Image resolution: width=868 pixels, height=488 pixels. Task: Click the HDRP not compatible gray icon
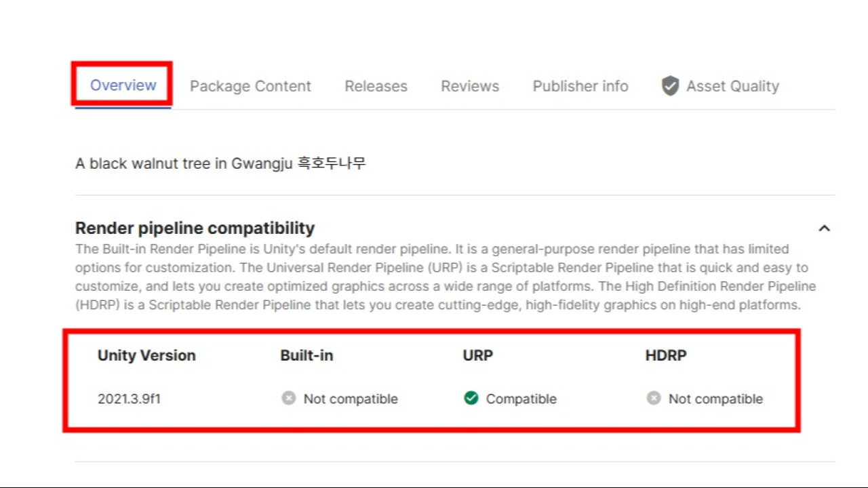click(x=653, y=398)
